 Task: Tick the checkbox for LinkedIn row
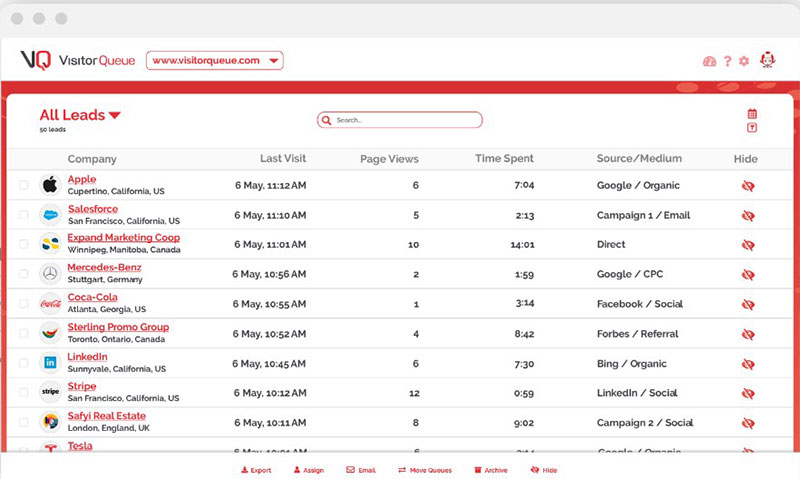[x=23, y=363]
